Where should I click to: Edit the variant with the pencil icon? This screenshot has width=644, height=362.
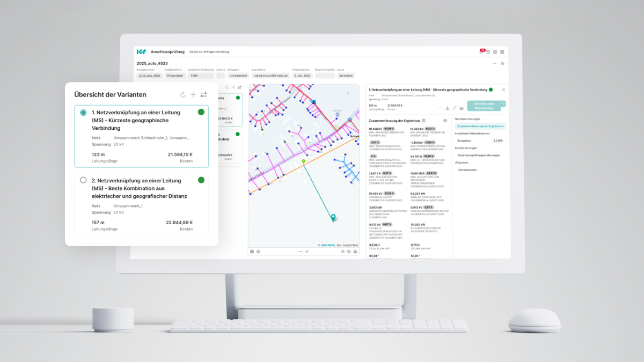[455, 108]
